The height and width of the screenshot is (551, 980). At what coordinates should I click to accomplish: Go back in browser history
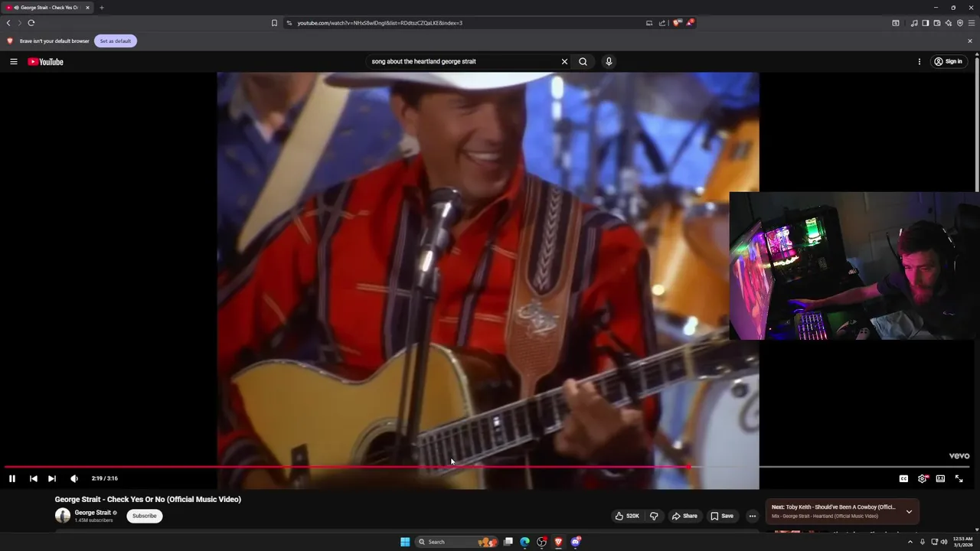8,23
